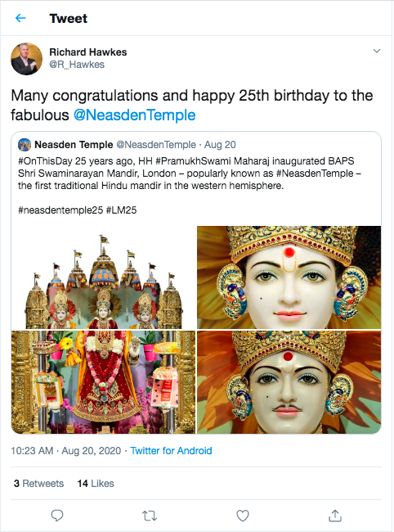Click the @R_Hawkes handle
394x532 pixels.
[77, 65]
